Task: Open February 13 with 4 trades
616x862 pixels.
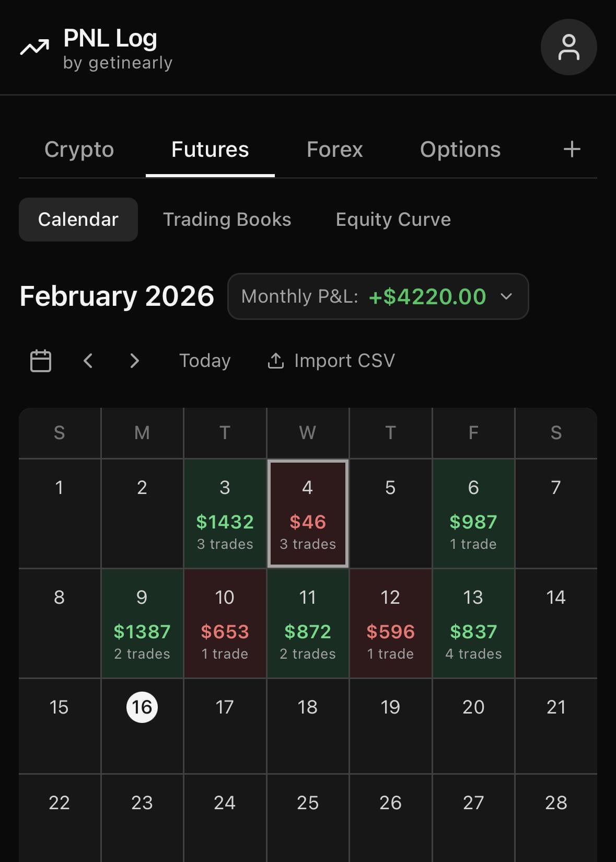Action: 473,623
